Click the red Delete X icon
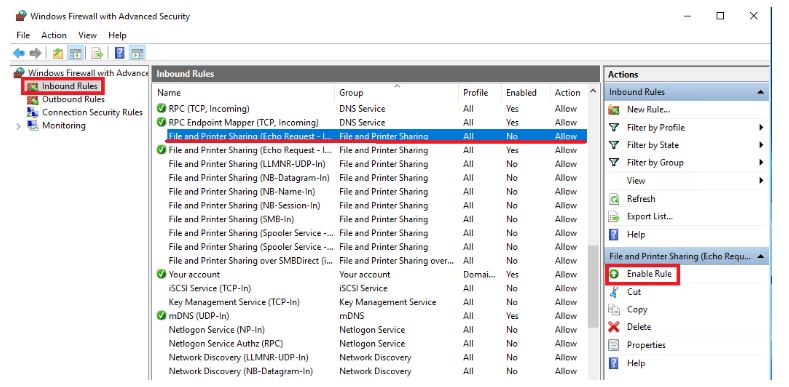The image size is (789, 387). [x=614, y=327]
